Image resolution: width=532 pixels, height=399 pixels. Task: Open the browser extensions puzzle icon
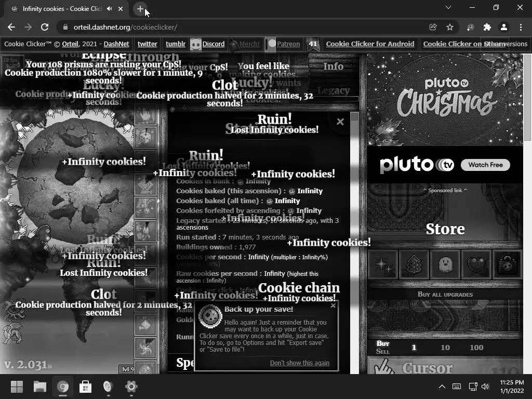click(487, 27)
